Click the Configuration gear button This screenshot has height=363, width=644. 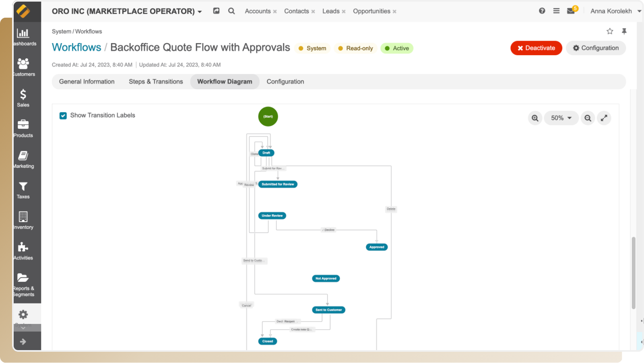pos(596,48)
